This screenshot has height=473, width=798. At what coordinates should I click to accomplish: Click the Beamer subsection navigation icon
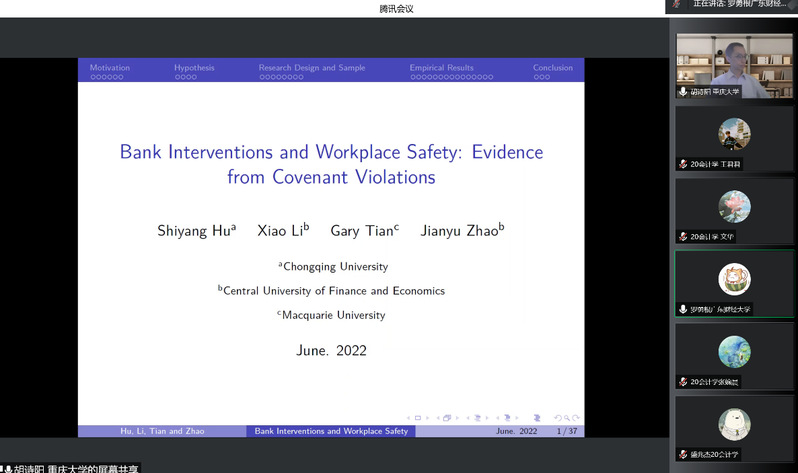point(477,418)
